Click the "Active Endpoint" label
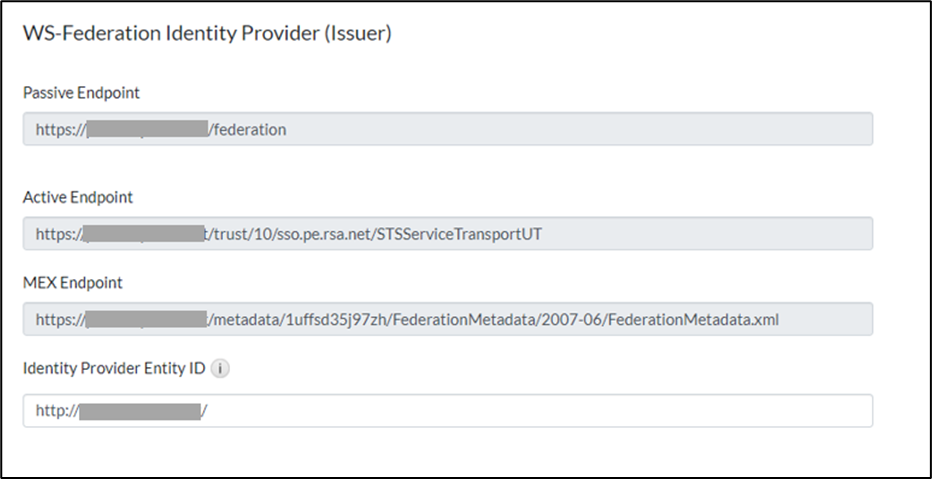Viewport: 932px width, 479px height. [78, 197]
